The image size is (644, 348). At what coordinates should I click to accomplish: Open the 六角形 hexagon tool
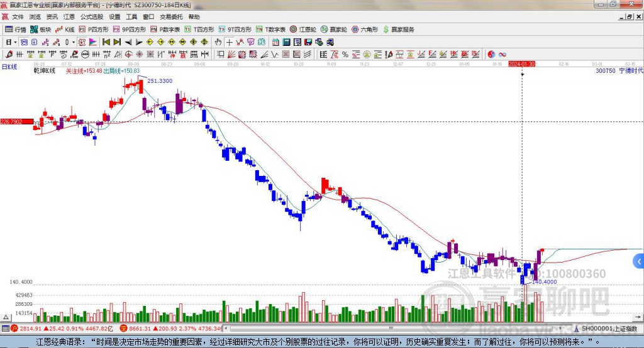point(365,30)
